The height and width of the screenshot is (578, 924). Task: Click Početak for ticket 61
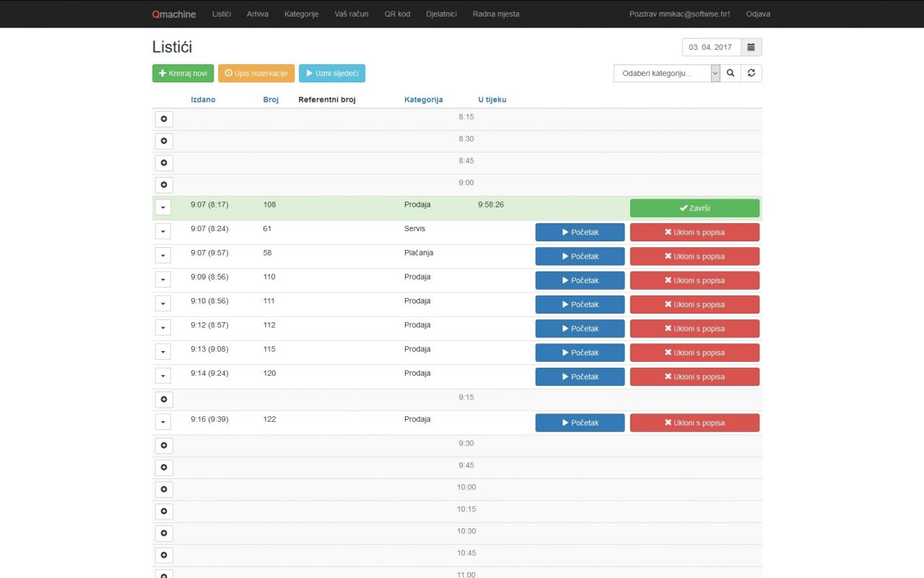[580, 232]
